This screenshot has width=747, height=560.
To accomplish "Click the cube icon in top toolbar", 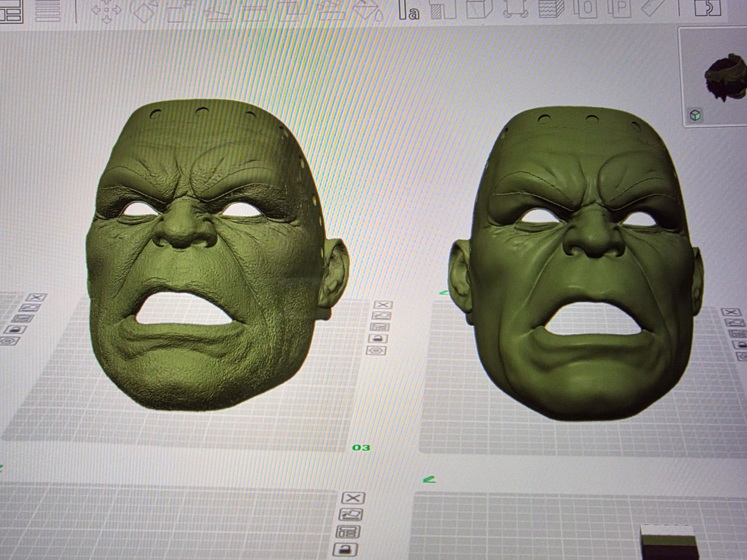I will tap(479, 8).
